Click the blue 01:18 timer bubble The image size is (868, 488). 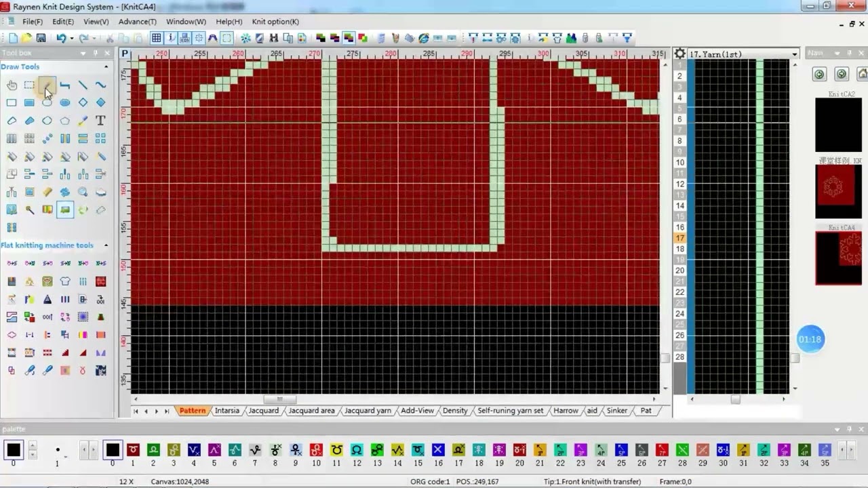pos(810,339)
